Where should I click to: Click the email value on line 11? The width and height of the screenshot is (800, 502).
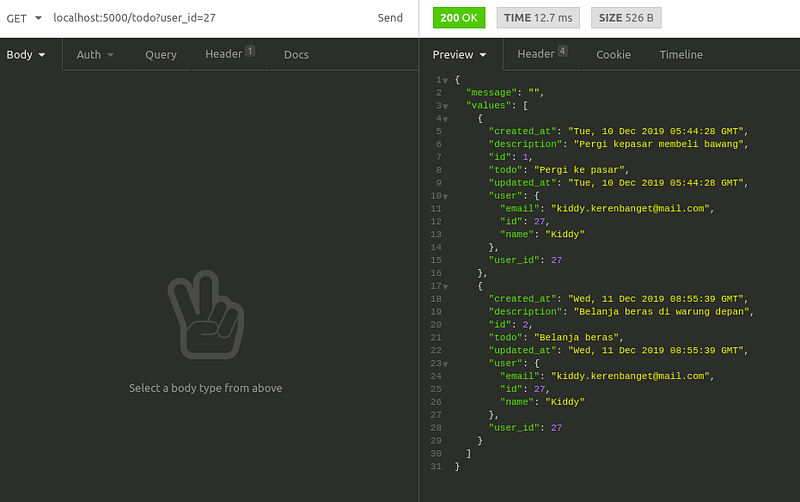[630, 208]
